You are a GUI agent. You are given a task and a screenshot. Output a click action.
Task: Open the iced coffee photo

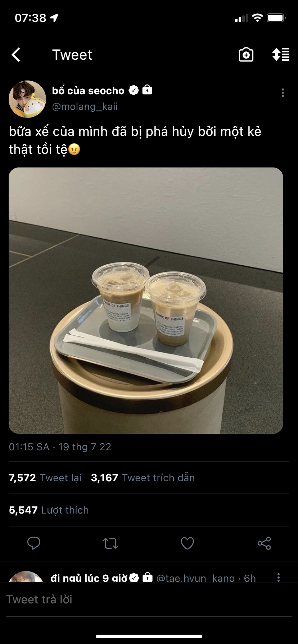click(x=146, y=300)
